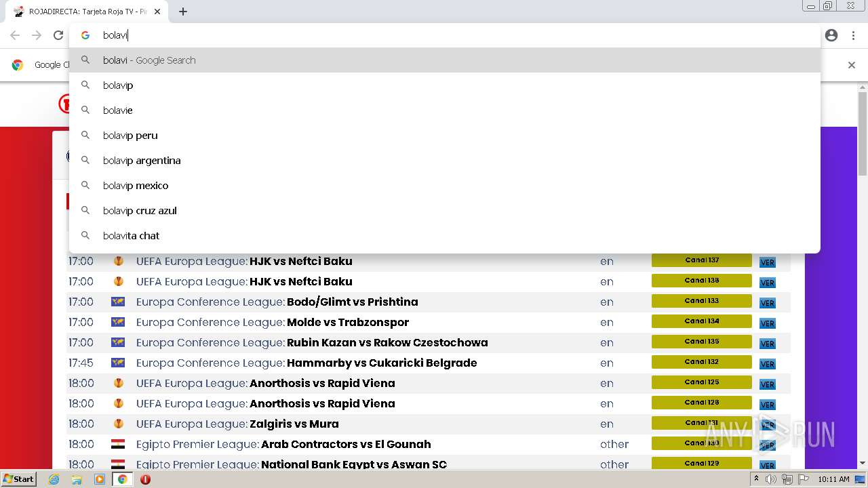
Task: Reload the page with the refresh icon
Action: click(x=58, y=35)
